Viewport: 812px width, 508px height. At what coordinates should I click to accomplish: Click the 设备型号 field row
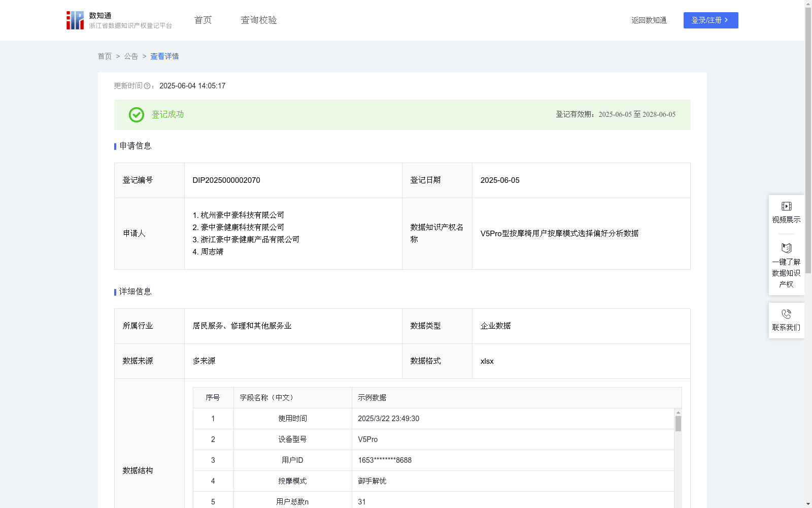point(433,439)
